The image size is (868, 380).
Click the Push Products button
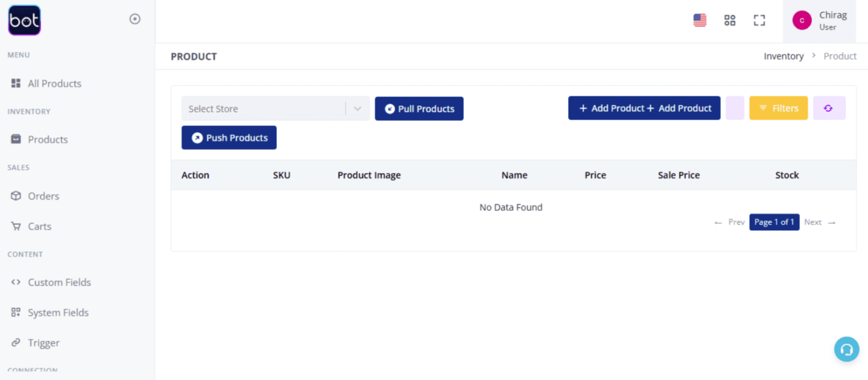pos(229,137)
